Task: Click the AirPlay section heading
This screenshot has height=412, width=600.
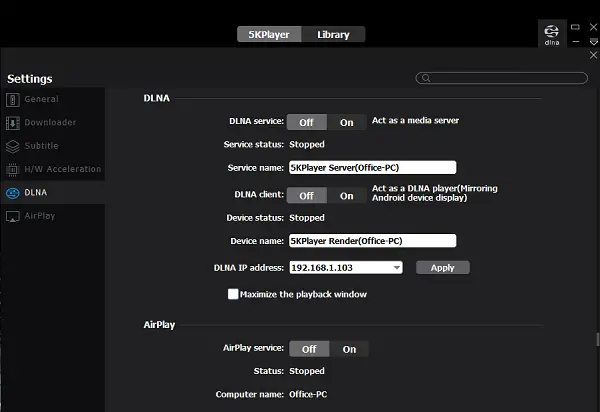Action: [159, 325]
